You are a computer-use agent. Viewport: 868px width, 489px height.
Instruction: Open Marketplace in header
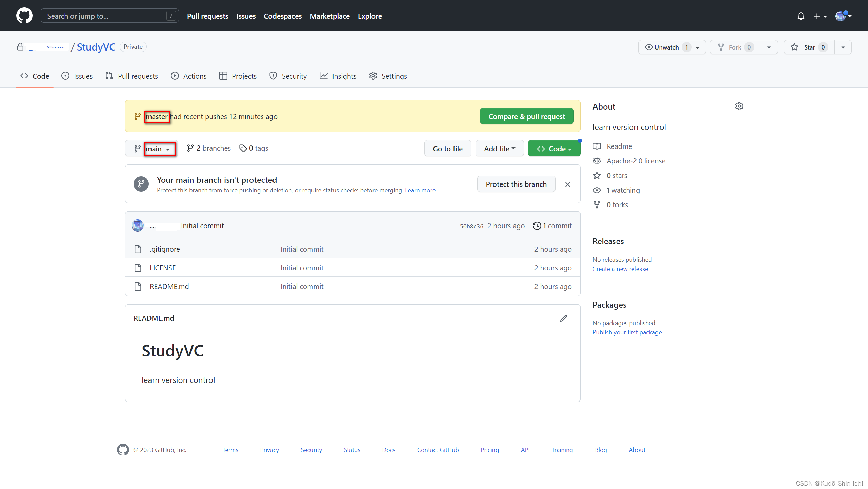(330, 16)
